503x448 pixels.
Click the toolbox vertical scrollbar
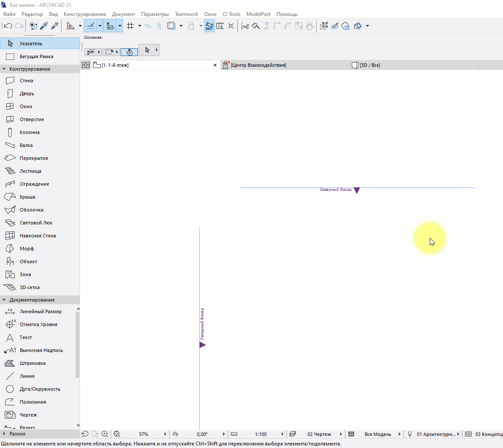(x=78, y=345)
